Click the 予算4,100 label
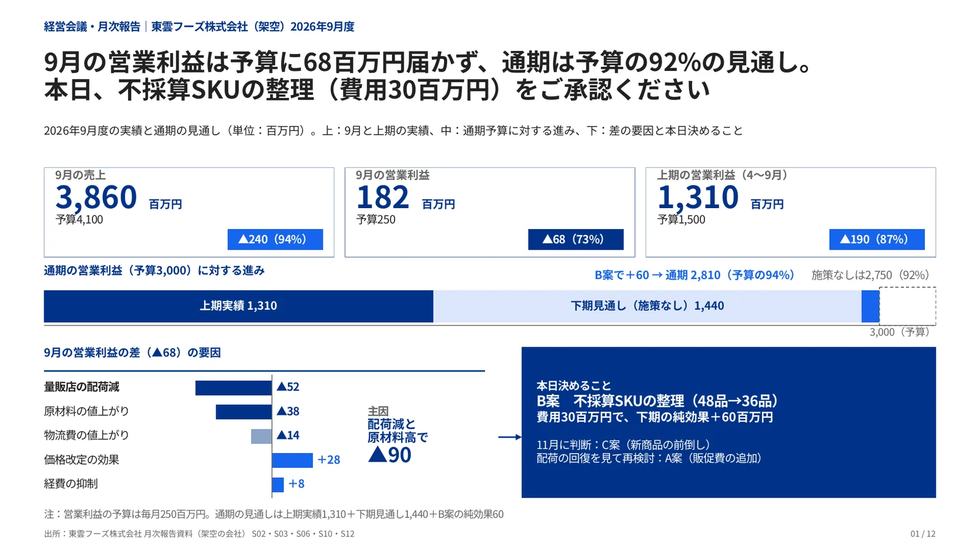Image resolution: width=980 pixels, height=551 pixels. point(79,219)
